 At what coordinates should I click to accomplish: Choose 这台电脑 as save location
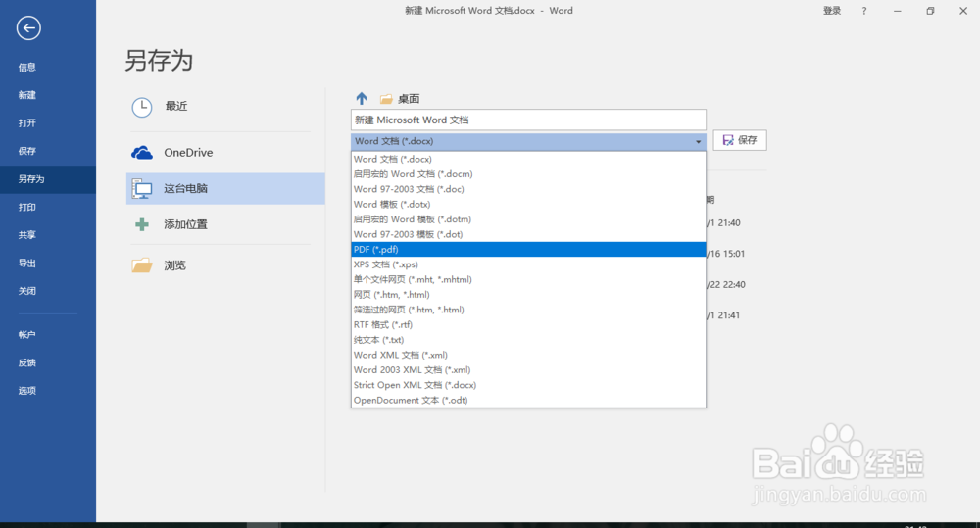coord(225,189)
